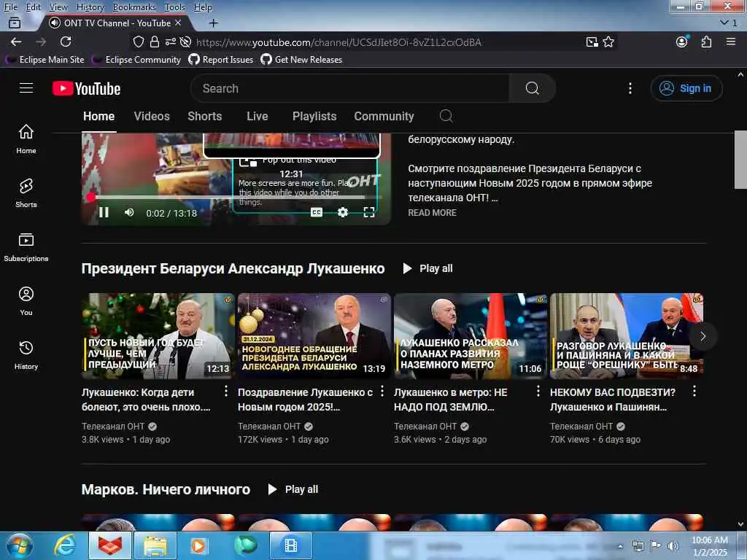
Task: Switch to the Live channel tab
Action: [258, 116]
